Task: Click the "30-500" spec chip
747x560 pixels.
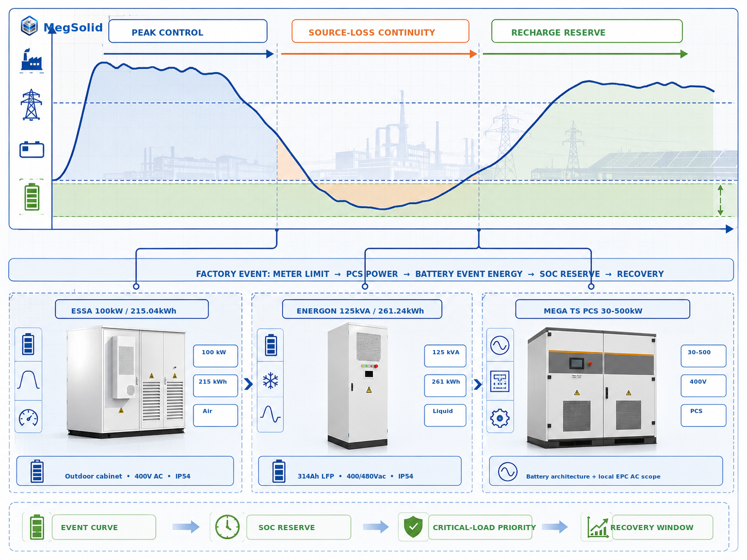Action: pos(704,356)
